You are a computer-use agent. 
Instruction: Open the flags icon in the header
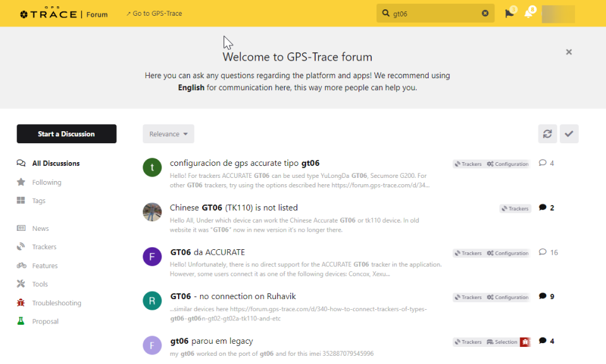pyautogui.click(x=509, y=13)
